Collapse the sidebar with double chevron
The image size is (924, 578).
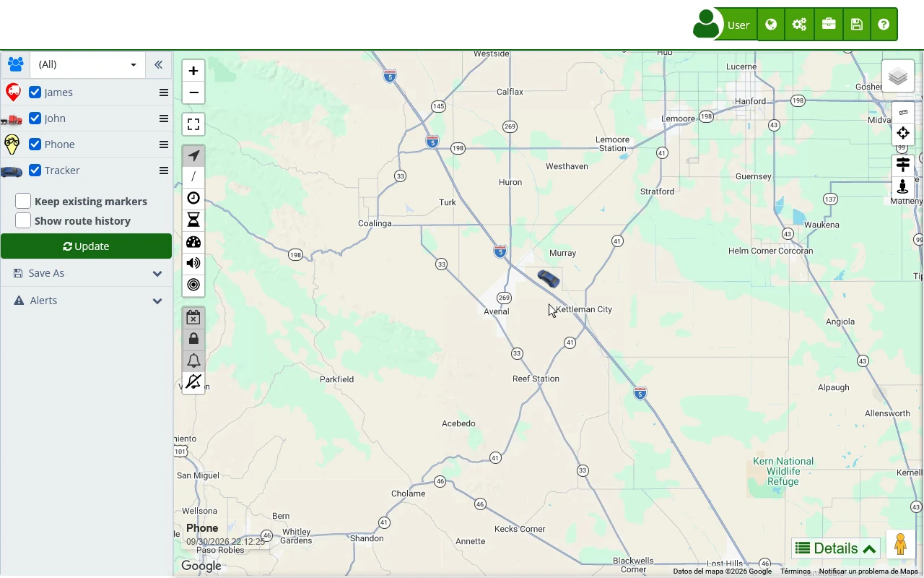(x=158, y=64)
